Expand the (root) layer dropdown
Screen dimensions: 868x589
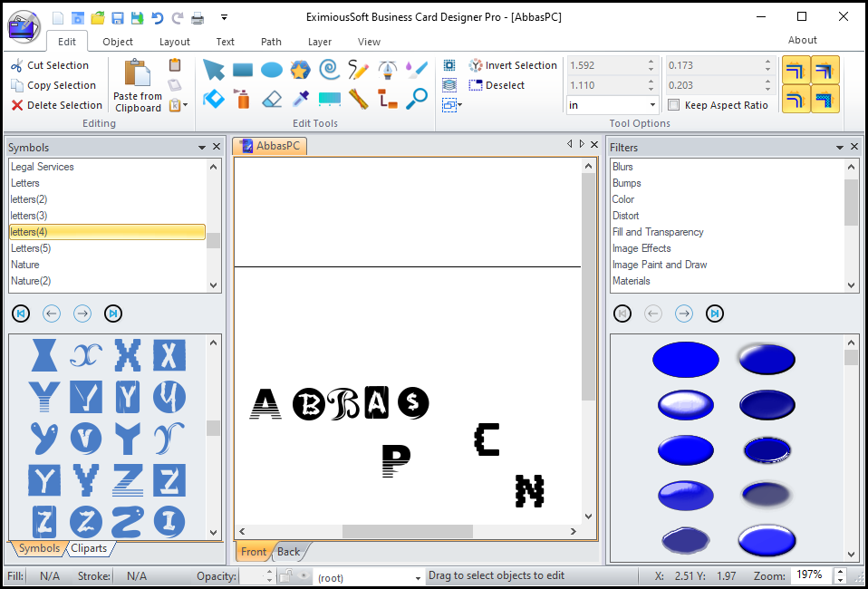coord(369,578)
